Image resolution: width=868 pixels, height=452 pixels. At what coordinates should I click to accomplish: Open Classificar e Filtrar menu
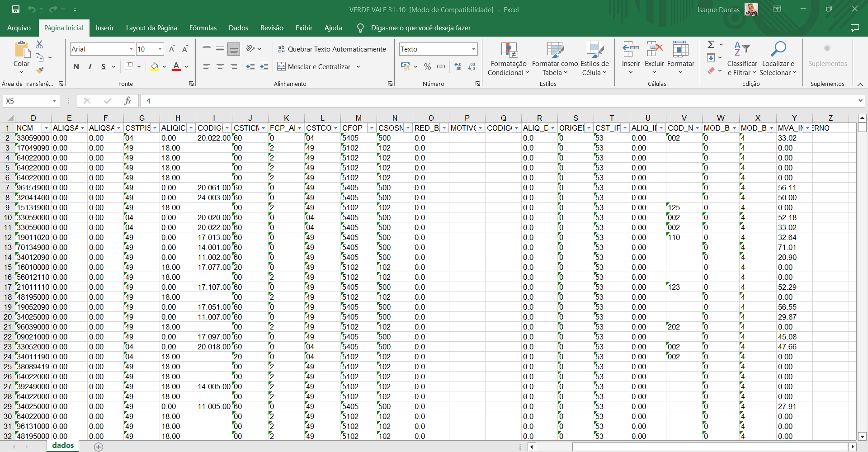tap(742, 59)
